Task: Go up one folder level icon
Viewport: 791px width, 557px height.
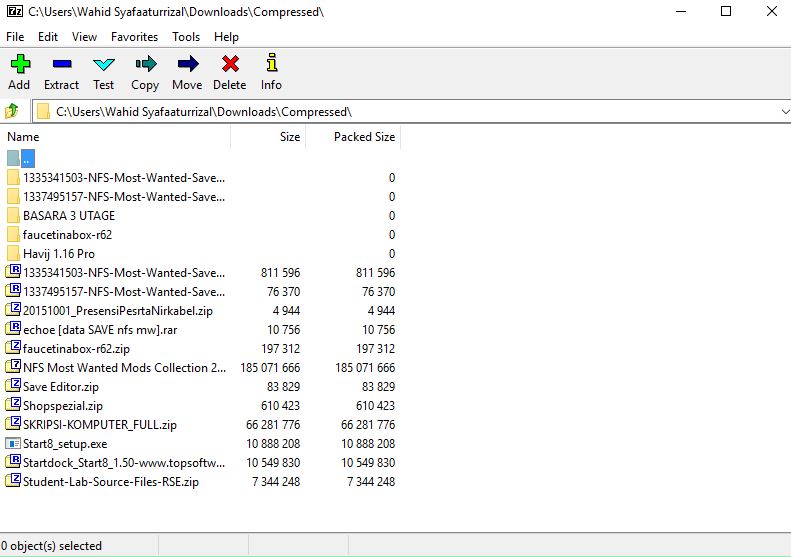Action: point(12,110)
